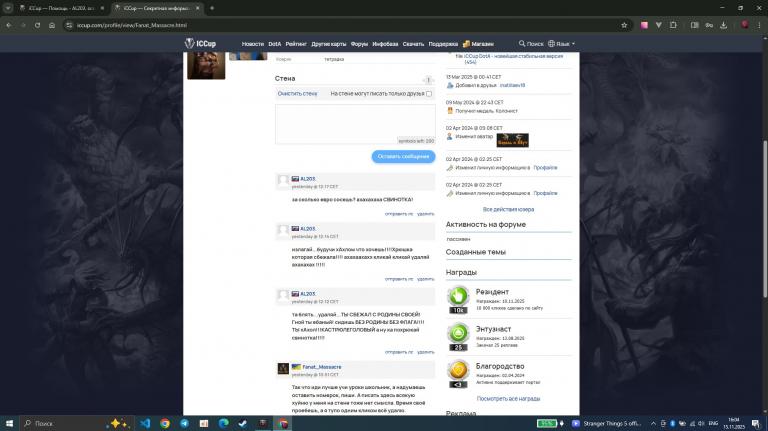This screenshot has width=768, height=431.
Task: Open the browser downloads icon
Action: pos(723,25)
